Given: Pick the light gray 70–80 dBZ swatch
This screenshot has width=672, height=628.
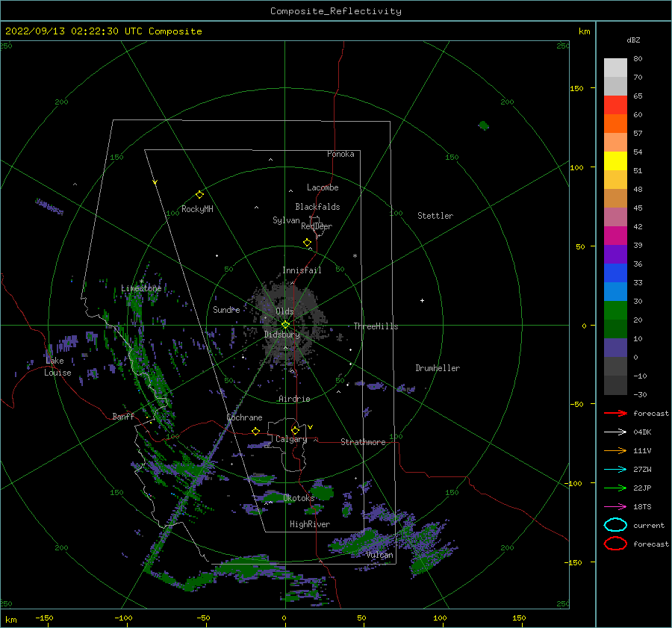Looking at the screenshot, I should click(615, 68).
